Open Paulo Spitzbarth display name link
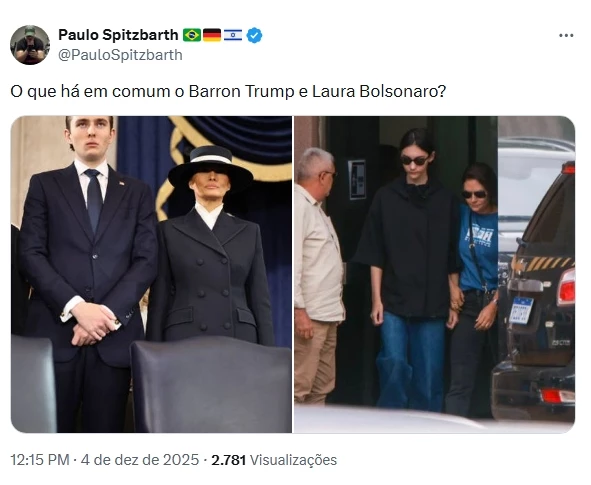Screen dimensions: 591x485 tap(118, 35)
